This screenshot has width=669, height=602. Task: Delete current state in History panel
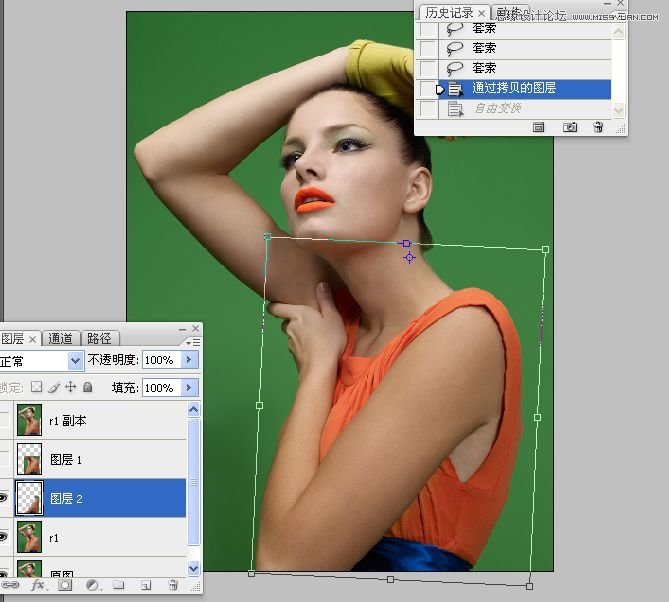click(598, 127)
